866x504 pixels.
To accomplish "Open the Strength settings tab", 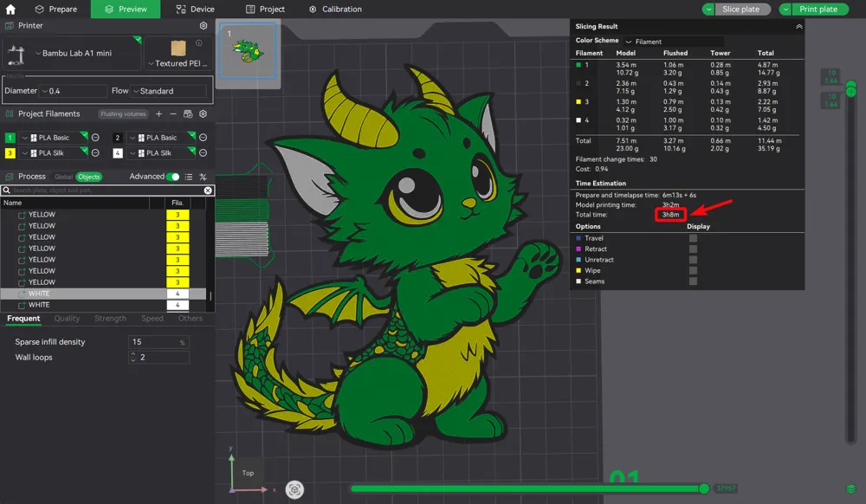I will 111,319.
